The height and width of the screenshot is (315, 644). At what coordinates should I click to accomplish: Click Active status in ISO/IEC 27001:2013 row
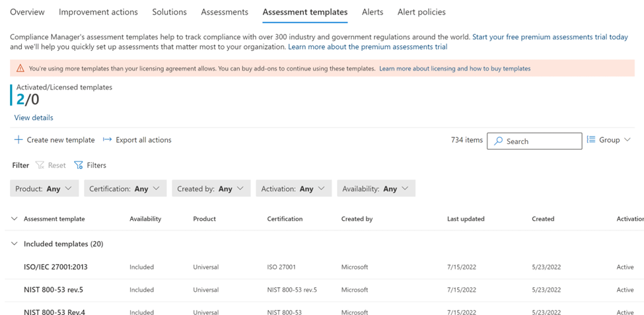click(625, 267)
